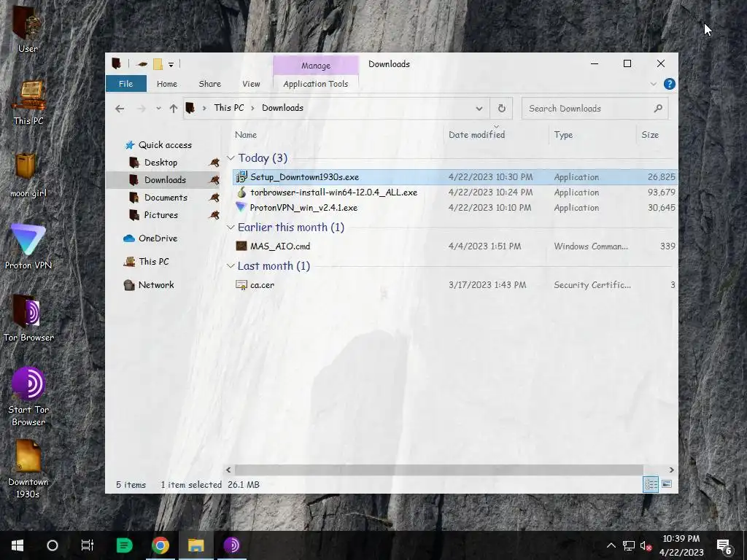The width and height of the screenshot is (747, 560).
Task: Open the green notes app in taskbar
Action: (x=124, y=545)
